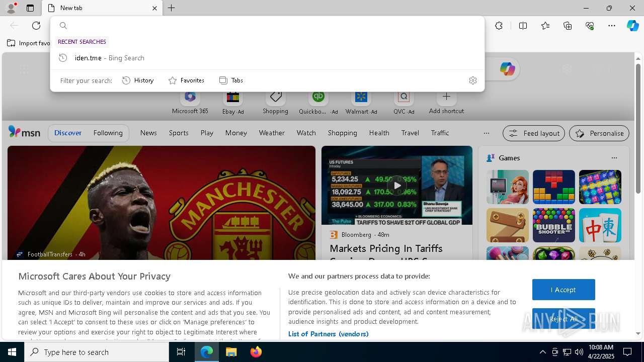
Task: Click taskbar search box
Action: coord(97,352)
